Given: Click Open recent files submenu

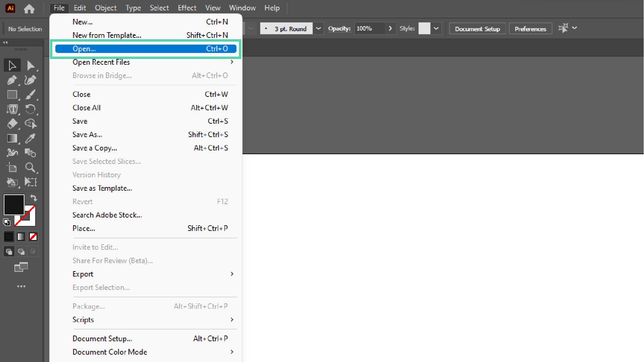Looking at the screenshot, I should coord(101,62).
